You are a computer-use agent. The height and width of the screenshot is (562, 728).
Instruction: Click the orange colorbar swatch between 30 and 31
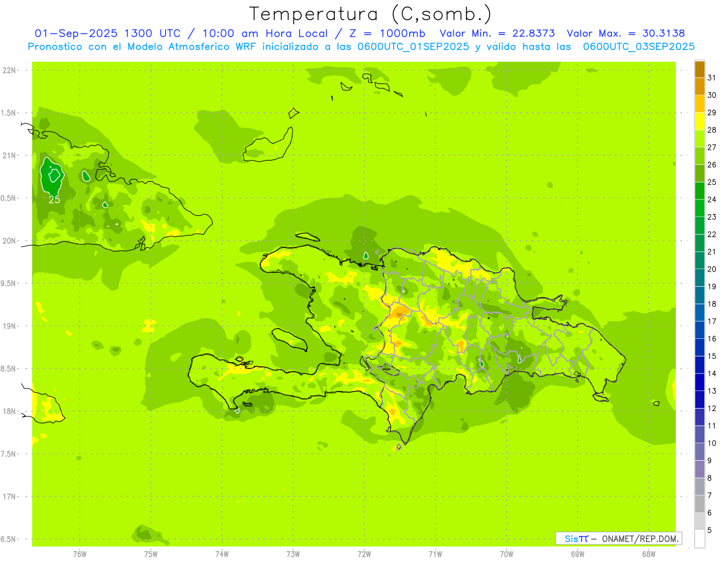coord(699,86)
